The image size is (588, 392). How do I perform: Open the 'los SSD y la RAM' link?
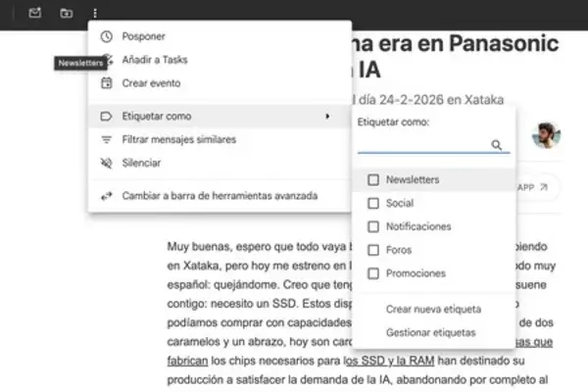coord(389,361)
